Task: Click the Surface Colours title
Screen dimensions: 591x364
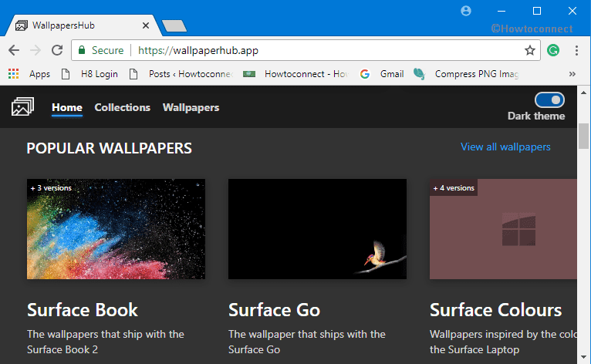Action: pos(495,310)
